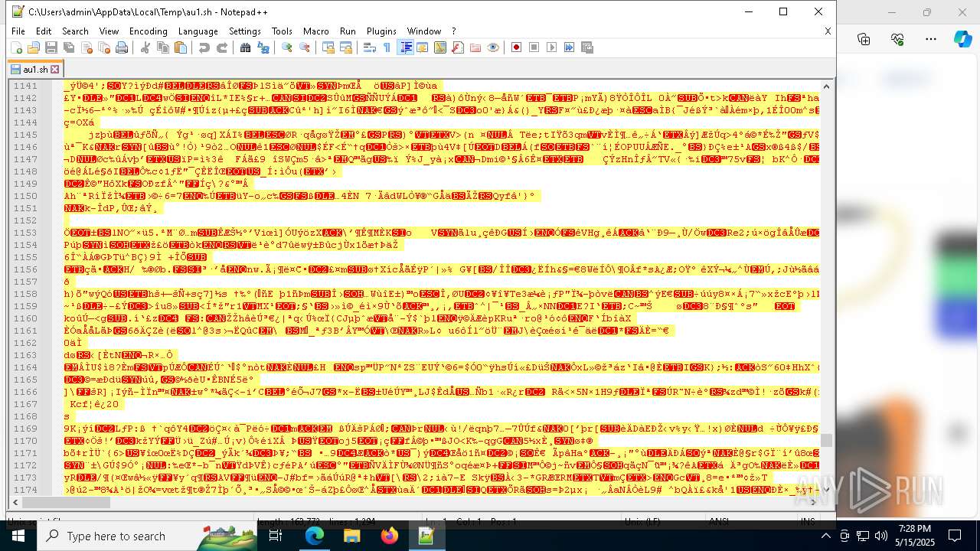980x551 pixels.
Task: Toggle Folder as Workspace panel icon
Action: (475, 47)
